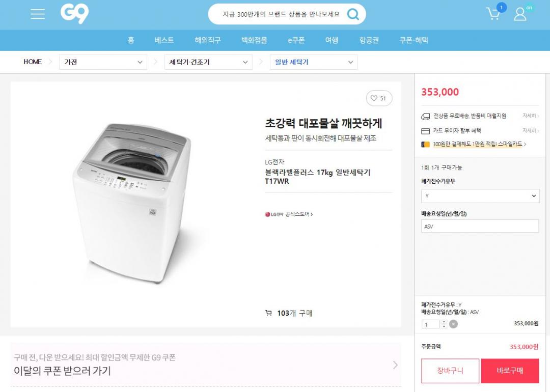Open the user account icon

(x=520, y=14)
